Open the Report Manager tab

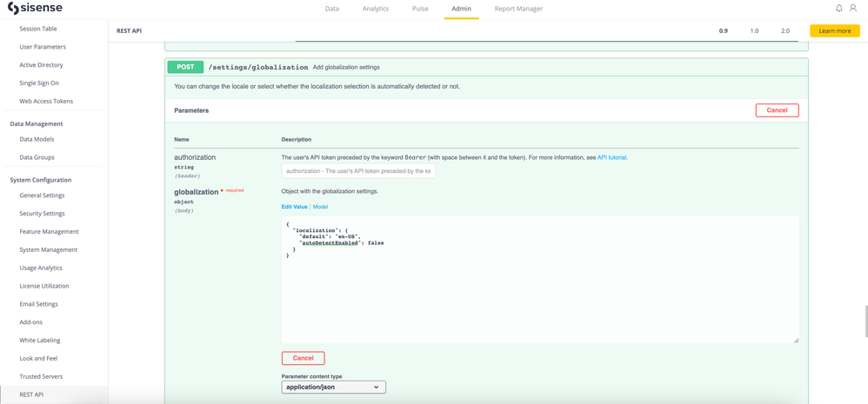click(518, 9)
